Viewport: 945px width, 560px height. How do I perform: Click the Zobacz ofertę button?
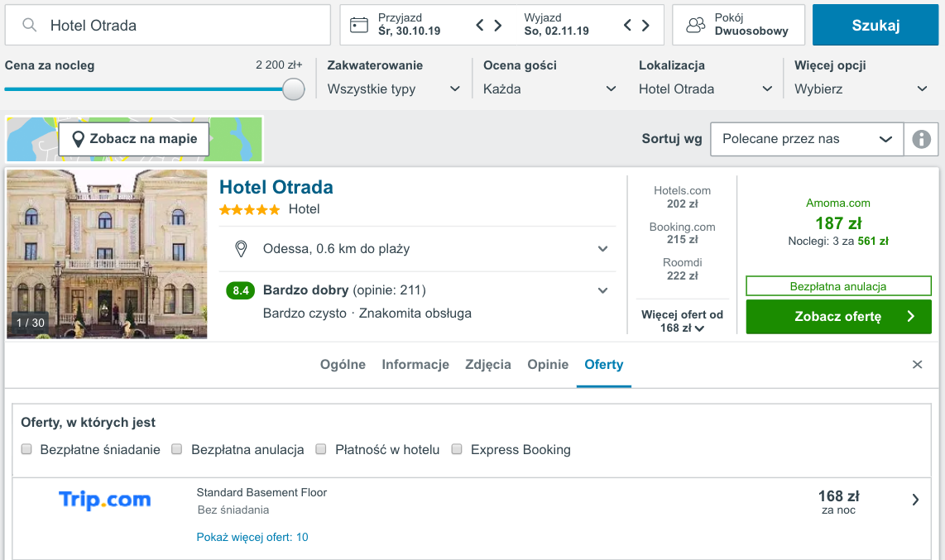tap(838, 317)
